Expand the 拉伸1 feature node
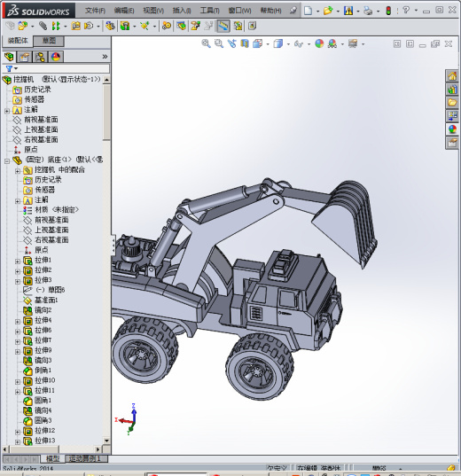The width and height of the screenshot is (461, 476). click(18, 261)
